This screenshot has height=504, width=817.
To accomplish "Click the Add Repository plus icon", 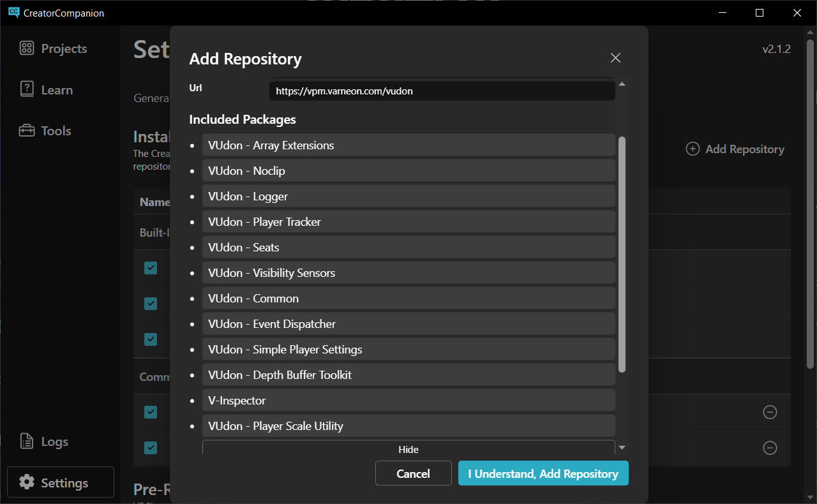I will 693,149.
